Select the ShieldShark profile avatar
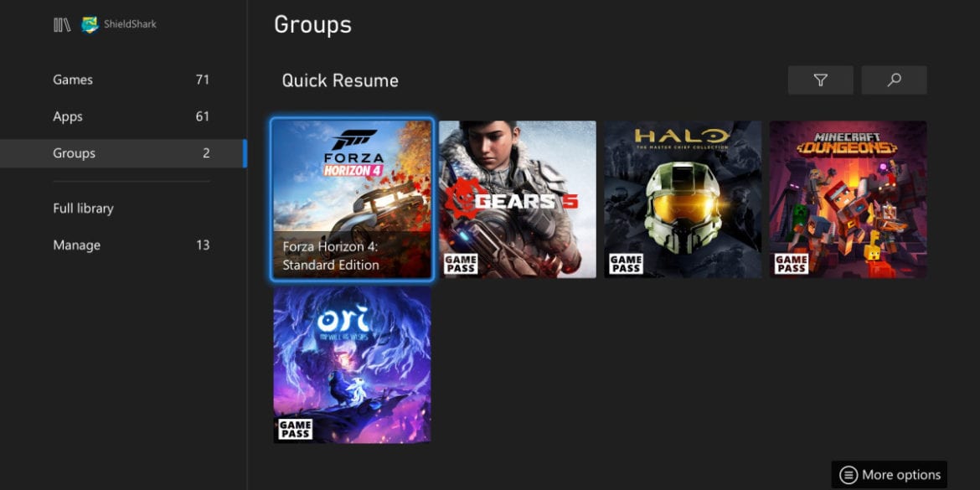Viewport: 980px width, 490px height. [x=90, y=25]
